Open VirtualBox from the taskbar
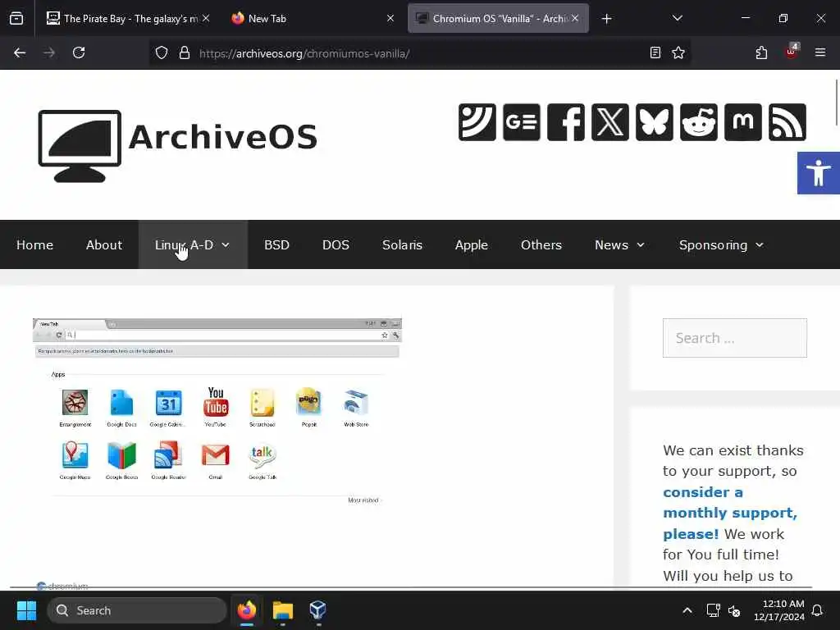The width and height of the screenshot is (840, 630). (x=317, y=610)
